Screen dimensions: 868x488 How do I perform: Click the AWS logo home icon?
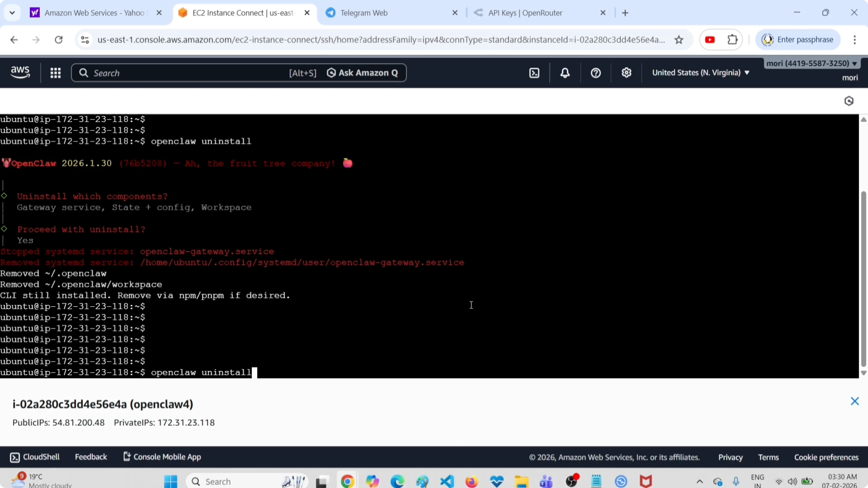(x=20, y=72)
